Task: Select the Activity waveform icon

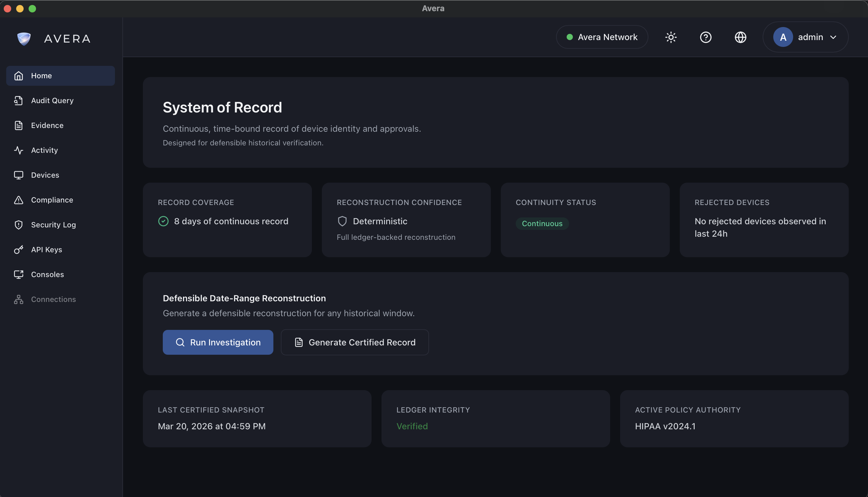Action: click(x=18, y=150)
